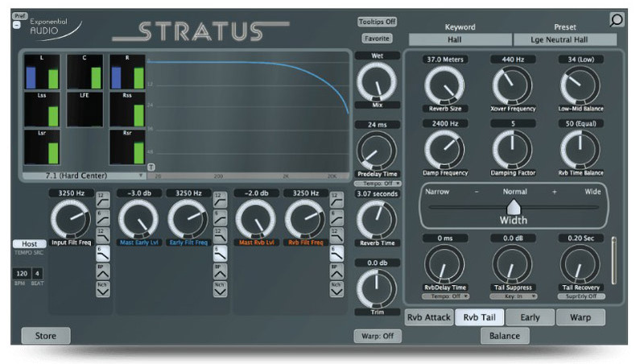Select 6 dB high-pass for Early filter
Screen dimensions: 644x364
[220, 217]
